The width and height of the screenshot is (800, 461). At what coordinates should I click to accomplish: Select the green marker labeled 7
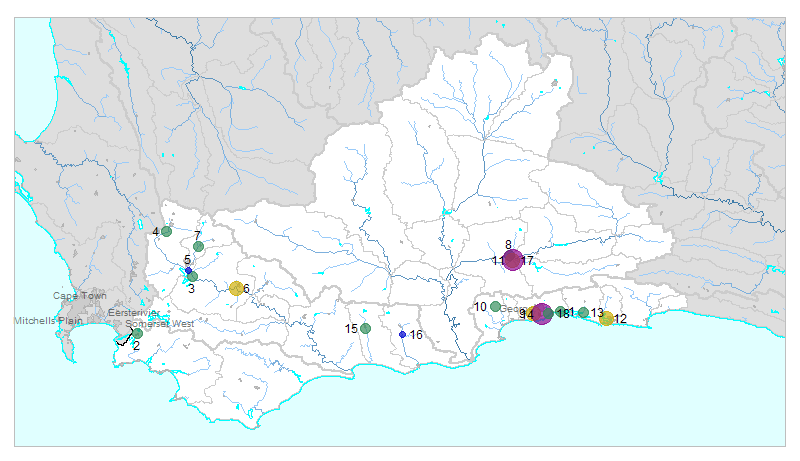pos(198,247)
